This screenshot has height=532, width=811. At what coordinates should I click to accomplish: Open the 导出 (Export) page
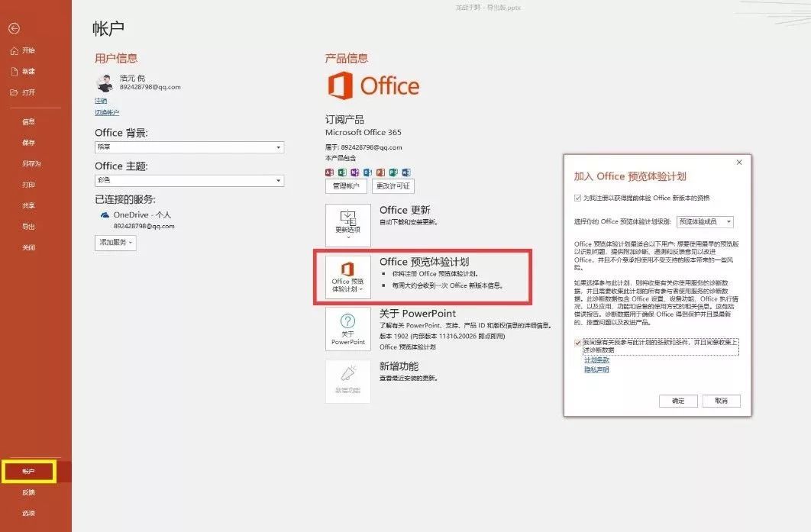(28, 227)
